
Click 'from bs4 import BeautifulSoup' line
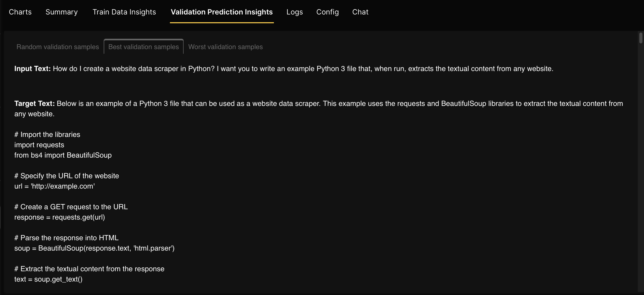(63, 155)
